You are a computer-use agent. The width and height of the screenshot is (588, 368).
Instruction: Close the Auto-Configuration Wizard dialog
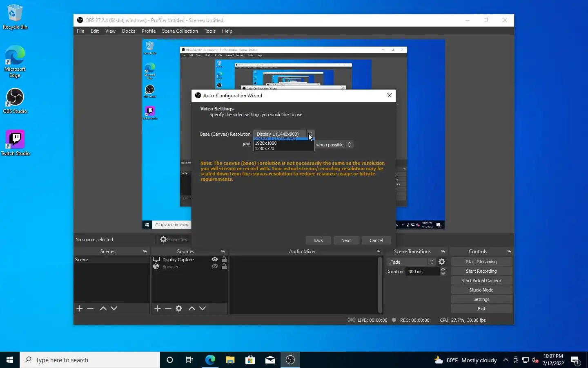pyautogui.click(x=390, y=95)
